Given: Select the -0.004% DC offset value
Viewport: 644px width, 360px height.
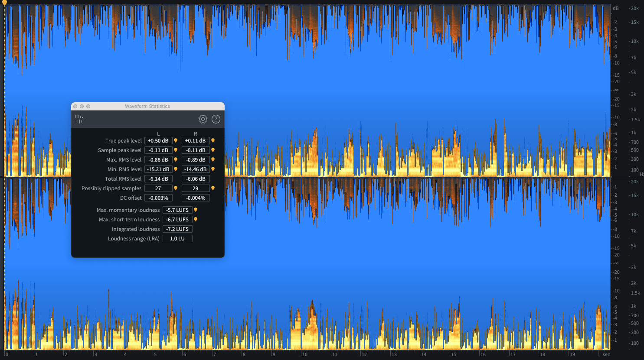Looking at the screenshot, I should tap(196, 198).
